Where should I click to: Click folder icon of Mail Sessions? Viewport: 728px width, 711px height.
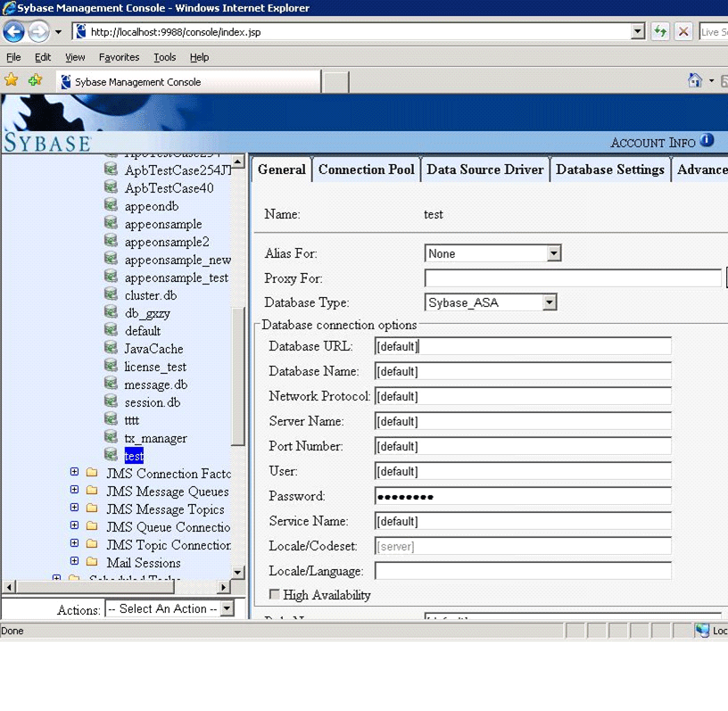pyautogui.click(x=92, y=561)
